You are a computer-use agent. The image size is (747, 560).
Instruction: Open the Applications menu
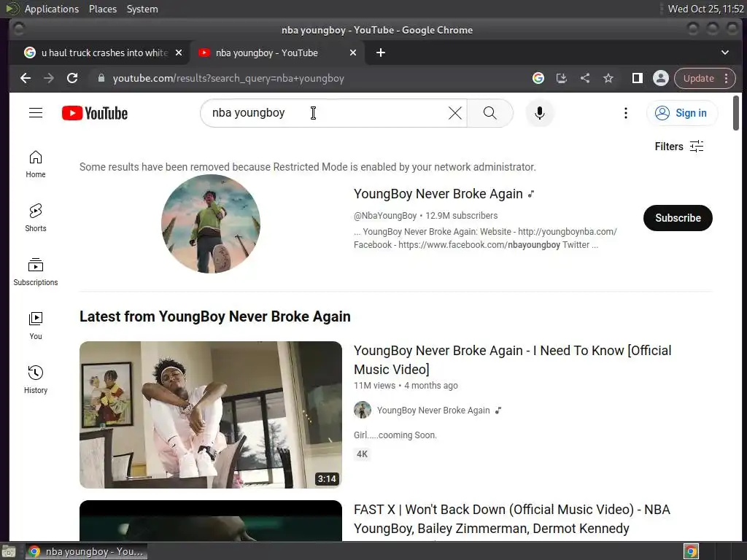pos(52,9)
